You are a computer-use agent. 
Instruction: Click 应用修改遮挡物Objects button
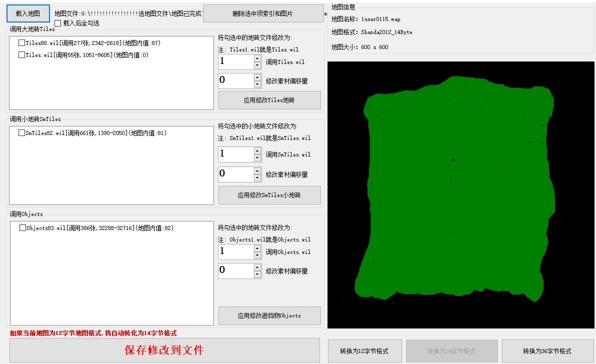(269, 315)
